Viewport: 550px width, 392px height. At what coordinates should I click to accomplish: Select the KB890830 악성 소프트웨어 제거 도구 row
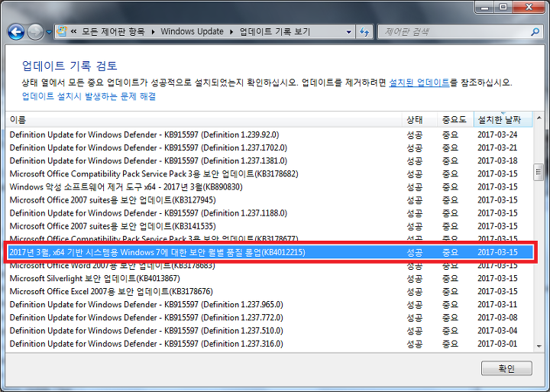270,186
